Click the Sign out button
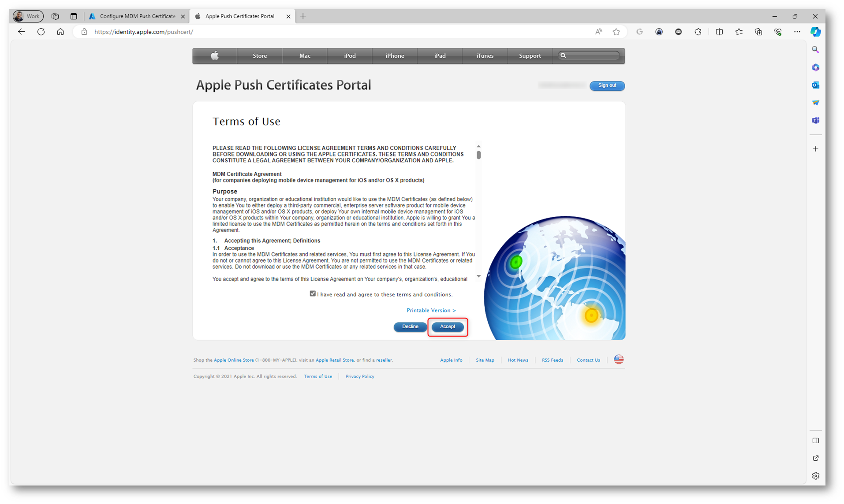Viewport: 844px width, 504px height. click(x=607, y=85)
